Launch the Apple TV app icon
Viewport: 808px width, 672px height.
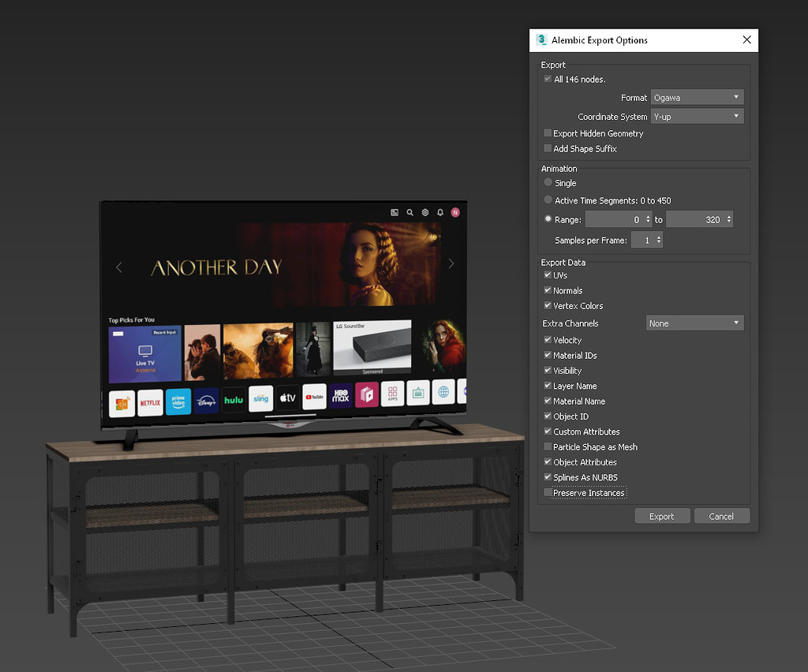(286, 398)
